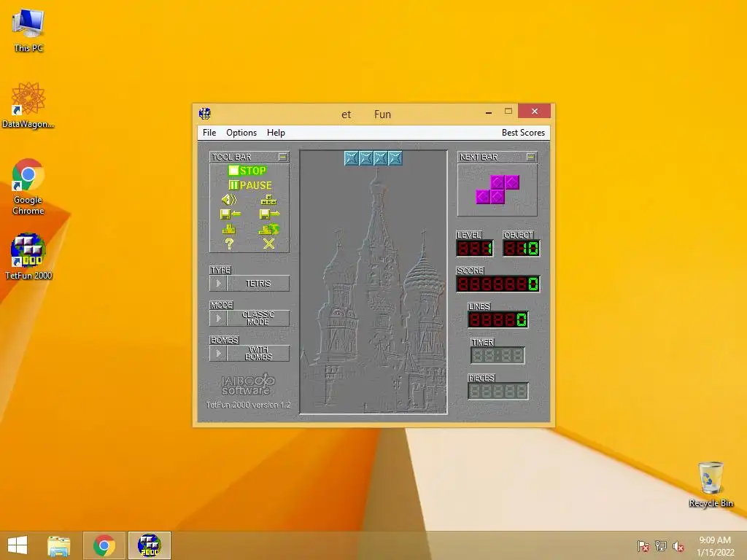Select This PC desktop icon
Image resolution: width=747 pixels, height=560 pixels.
coord(28,30)
